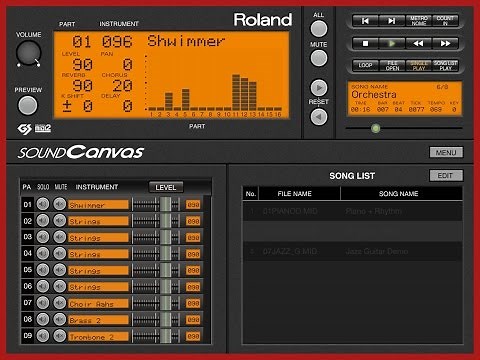Solo part 05 Strings
Screen dimensions: 480x360
click(x=43, y=270)
